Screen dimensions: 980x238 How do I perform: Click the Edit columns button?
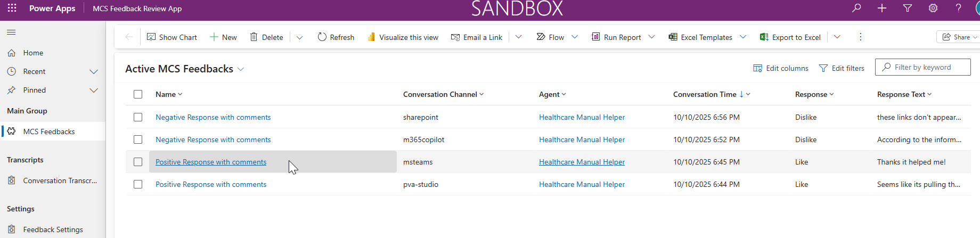[x=780, y=68]
